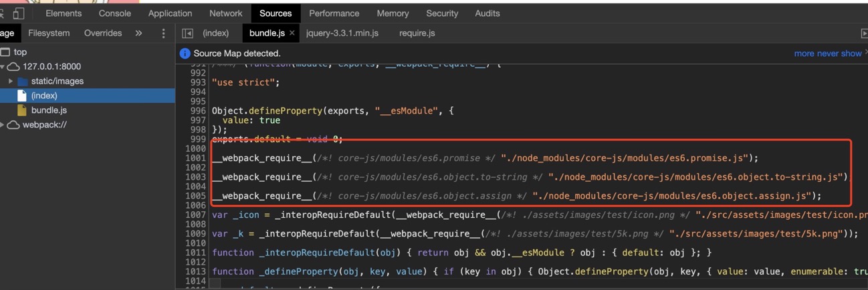Expand the webpack:// tree node

point(3,125)
